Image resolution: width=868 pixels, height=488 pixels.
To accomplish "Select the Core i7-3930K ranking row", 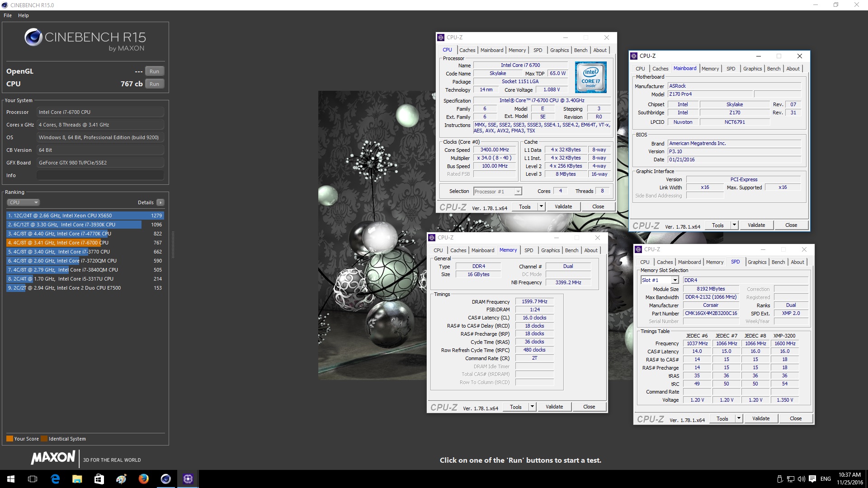I will coord(85,225).
